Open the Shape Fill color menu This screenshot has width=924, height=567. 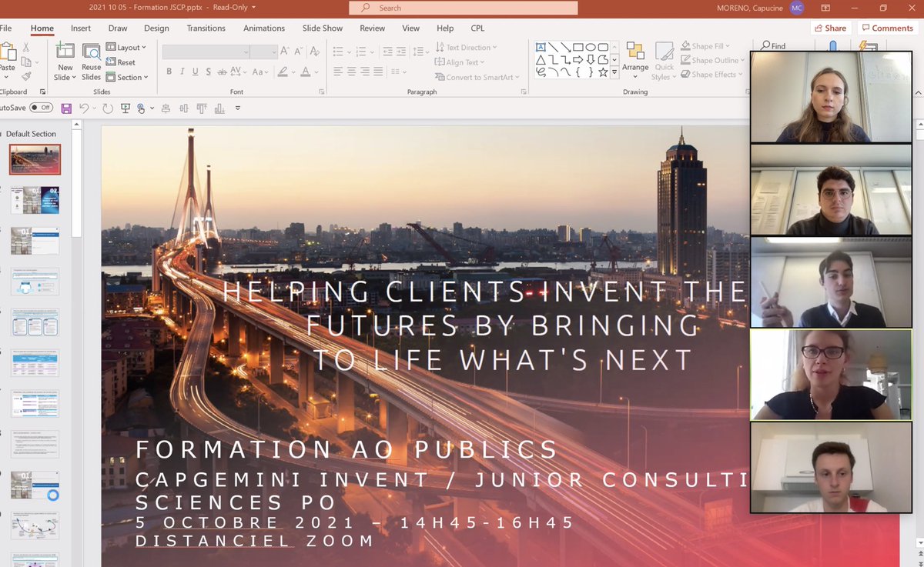[705, 46]
